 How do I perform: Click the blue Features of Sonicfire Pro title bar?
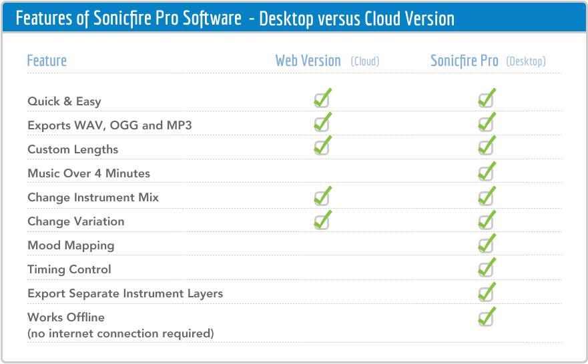(x=294, y=18)
